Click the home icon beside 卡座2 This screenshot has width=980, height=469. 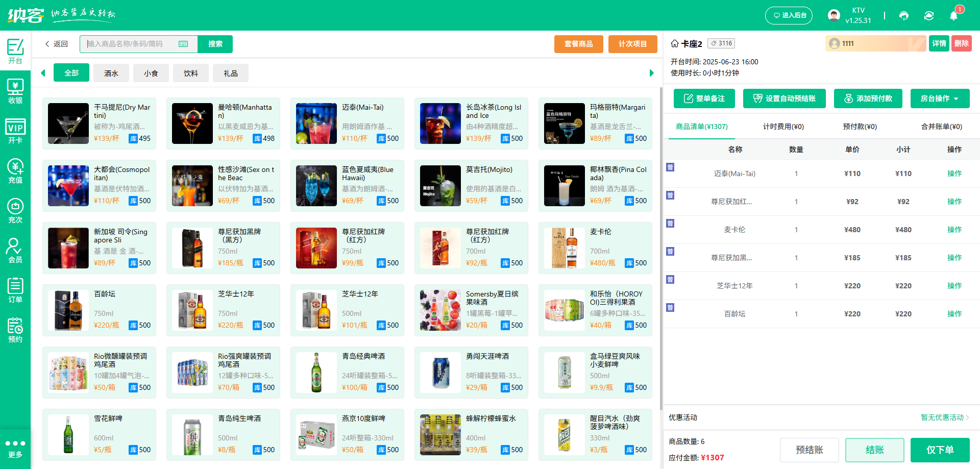675,43
